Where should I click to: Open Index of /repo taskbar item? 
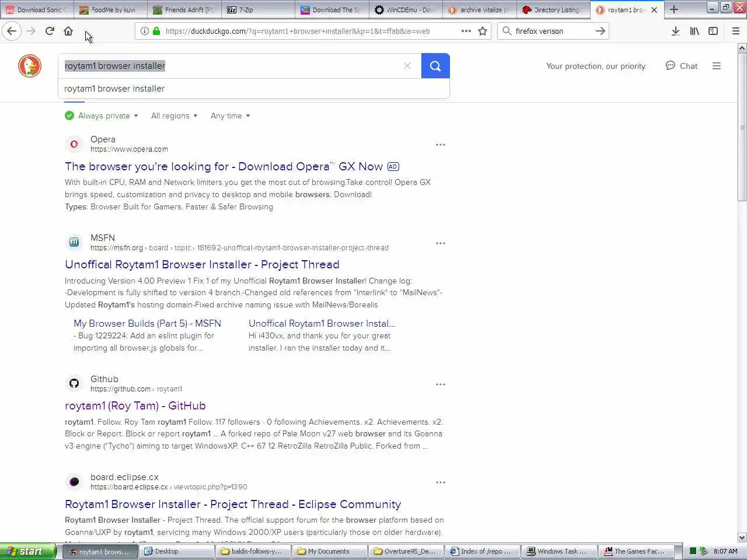click(x=483, y=551)
